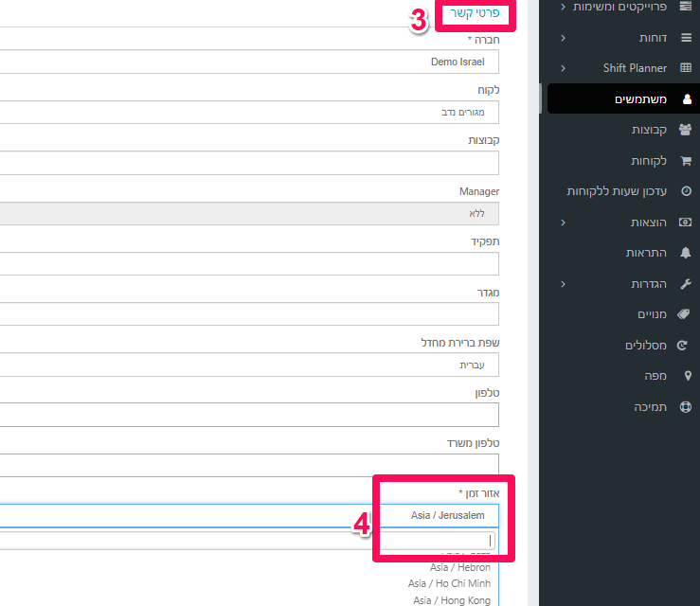Expand the Shift Planner submenu arrow

563,68
